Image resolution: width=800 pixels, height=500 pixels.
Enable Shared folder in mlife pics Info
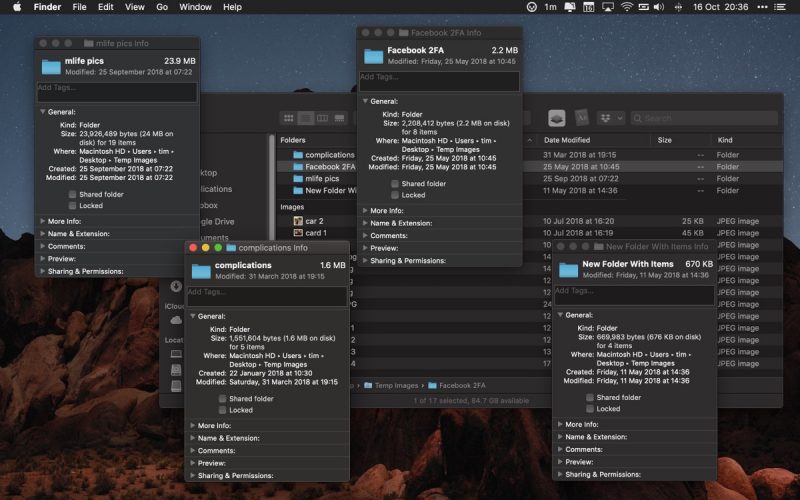click(x=72, y=194)
